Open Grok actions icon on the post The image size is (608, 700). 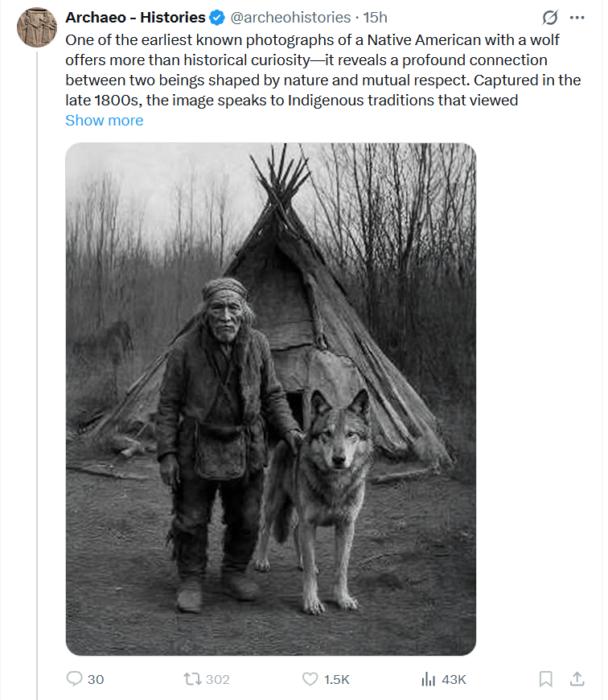coord(550,18)
